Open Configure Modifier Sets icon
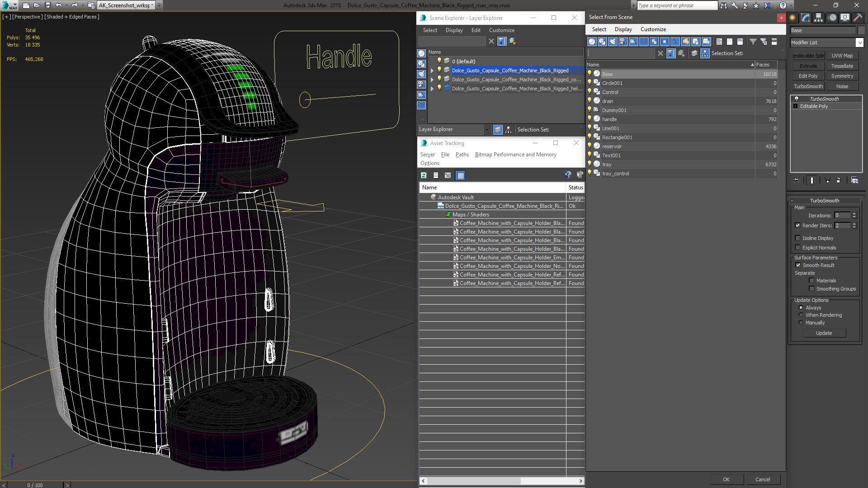 [854, 180]
